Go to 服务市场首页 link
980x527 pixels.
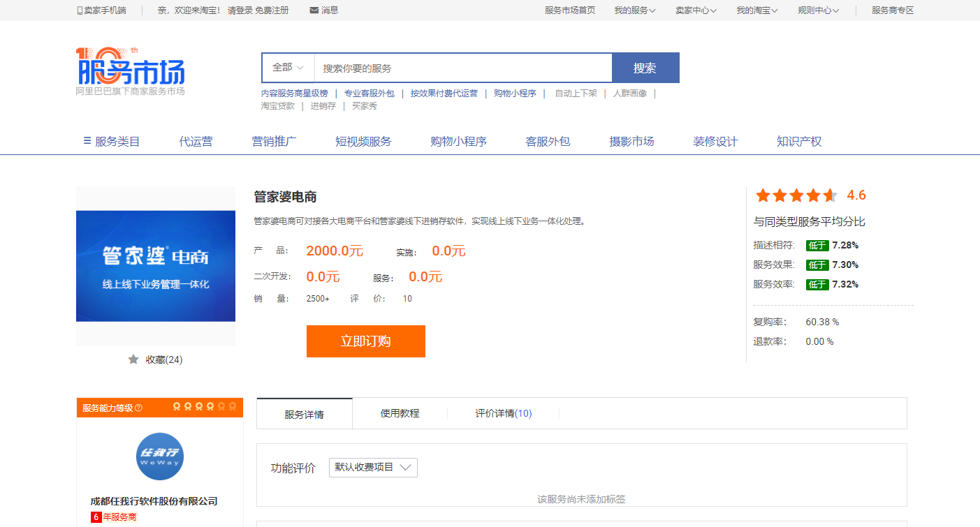point(570,10)
